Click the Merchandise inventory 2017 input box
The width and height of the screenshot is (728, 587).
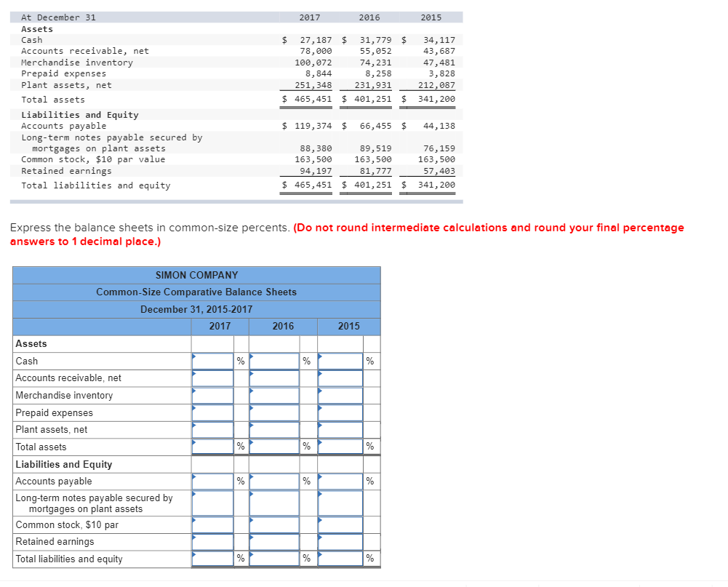point(212,395)
